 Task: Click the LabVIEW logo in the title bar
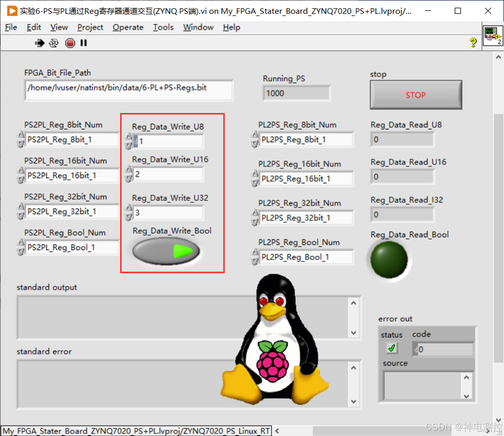[12, 11]
